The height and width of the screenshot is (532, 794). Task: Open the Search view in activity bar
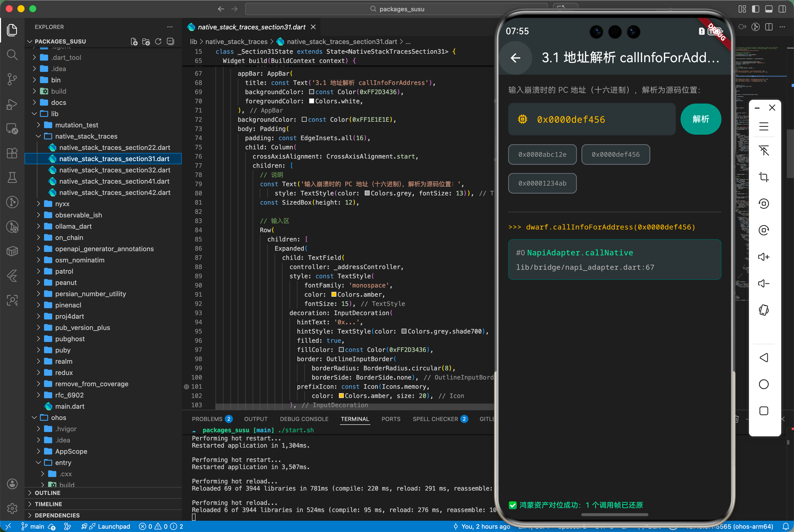pos(12,55)
